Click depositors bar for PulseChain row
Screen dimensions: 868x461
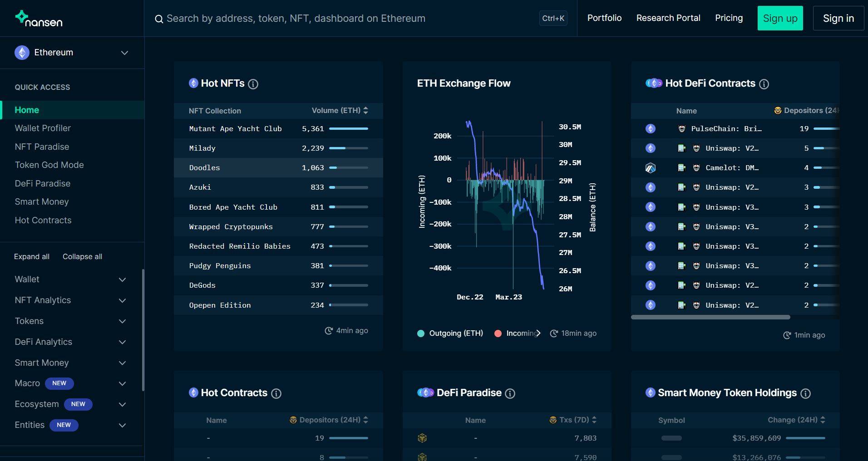pyautogui.click(x=826, y=128)
